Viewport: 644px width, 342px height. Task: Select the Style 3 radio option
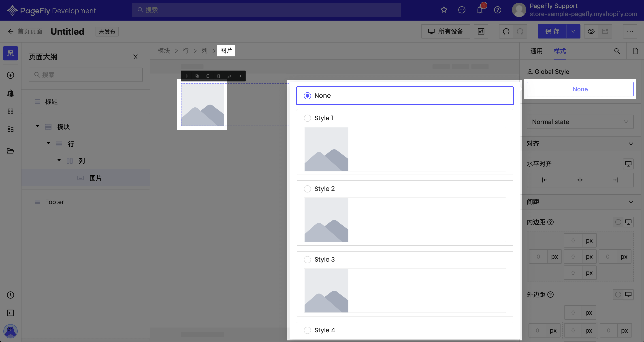click(307, 259)
